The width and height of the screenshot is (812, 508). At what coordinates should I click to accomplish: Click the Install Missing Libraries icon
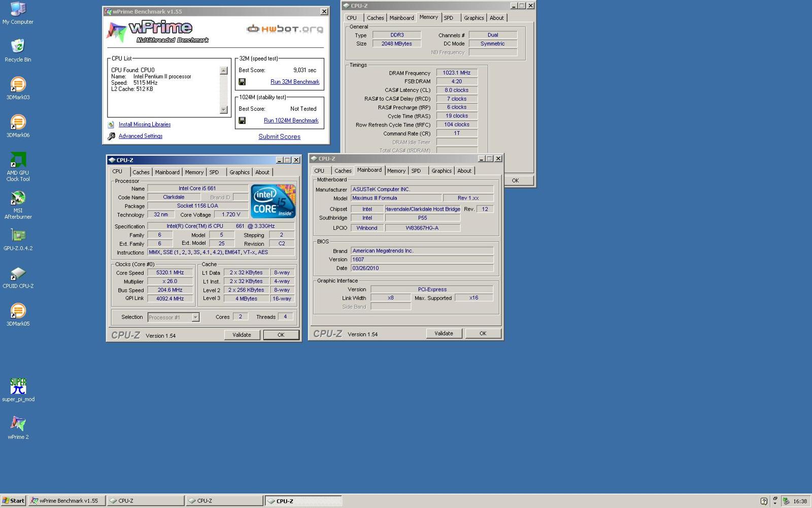coord(111,124)
